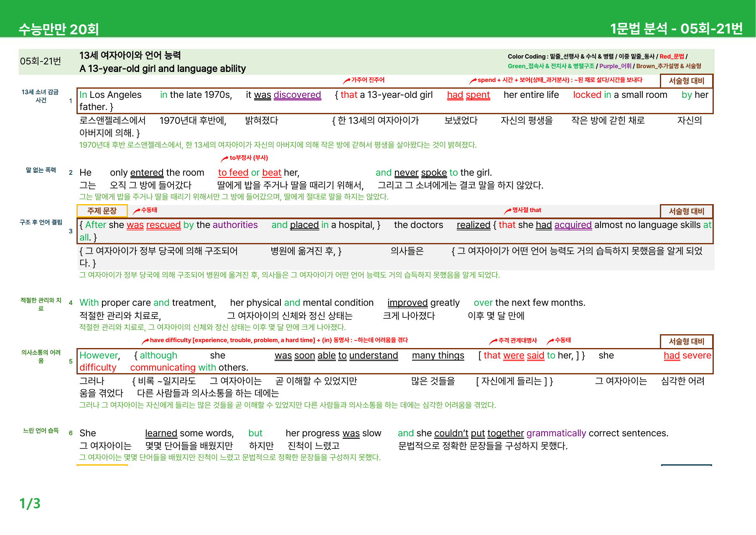Click the underlined verb "improved"
Image resolution: width=756 pixels, height=535 pixels.
[x=407, y=303]
